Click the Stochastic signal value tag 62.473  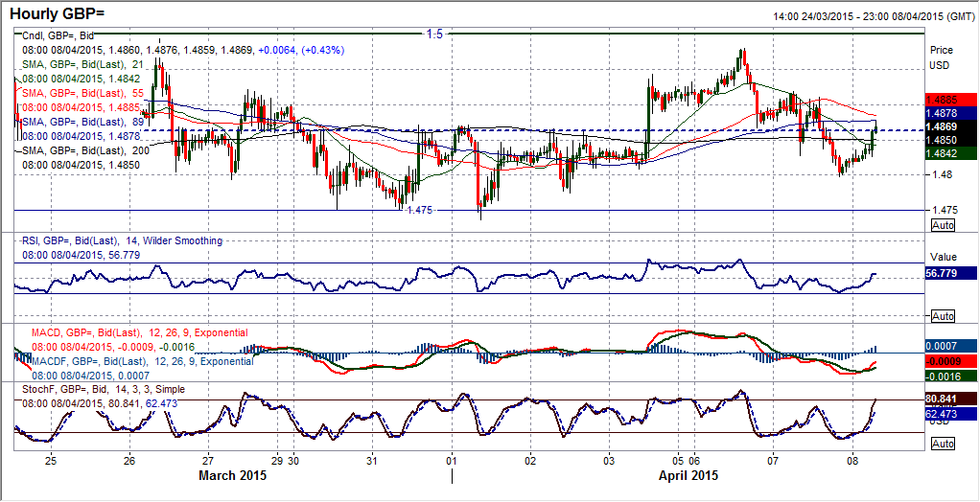point(950,413)
